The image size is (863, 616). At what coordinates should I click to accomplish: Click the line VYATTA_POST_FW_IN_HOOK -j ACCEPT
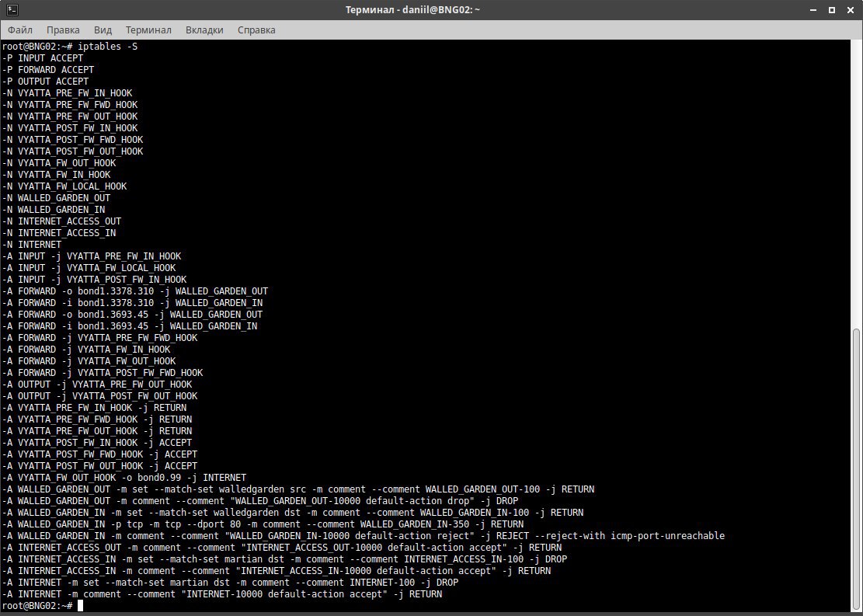[97, 443]
